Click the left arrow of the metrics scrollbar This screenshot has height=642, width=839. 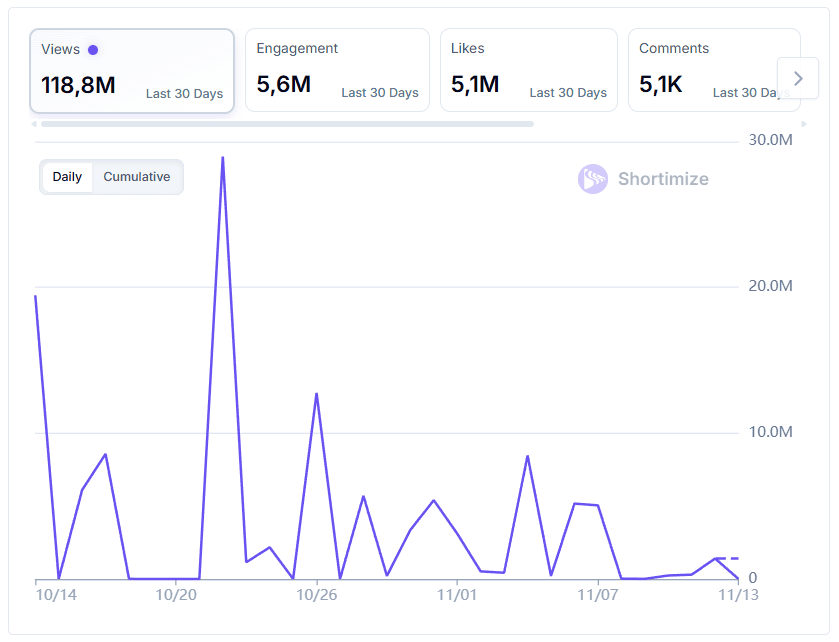coord(35,124)
